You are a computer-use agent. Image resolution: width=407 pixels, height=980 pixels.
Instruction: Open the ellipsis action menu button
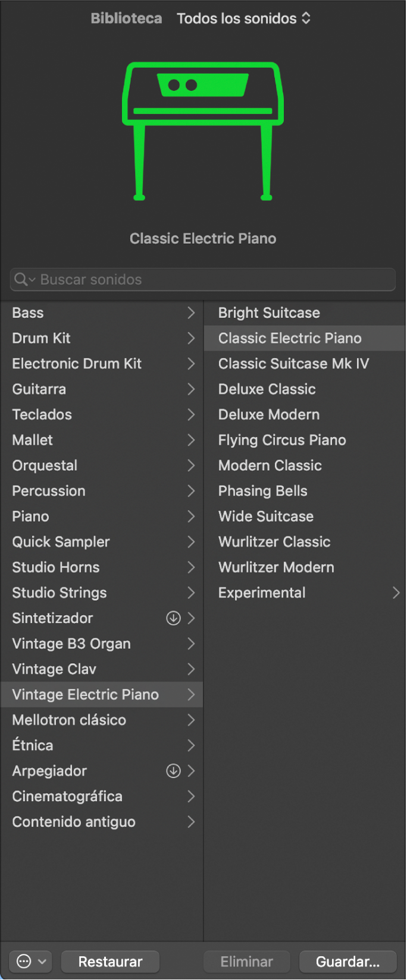[x=30, y=961]
